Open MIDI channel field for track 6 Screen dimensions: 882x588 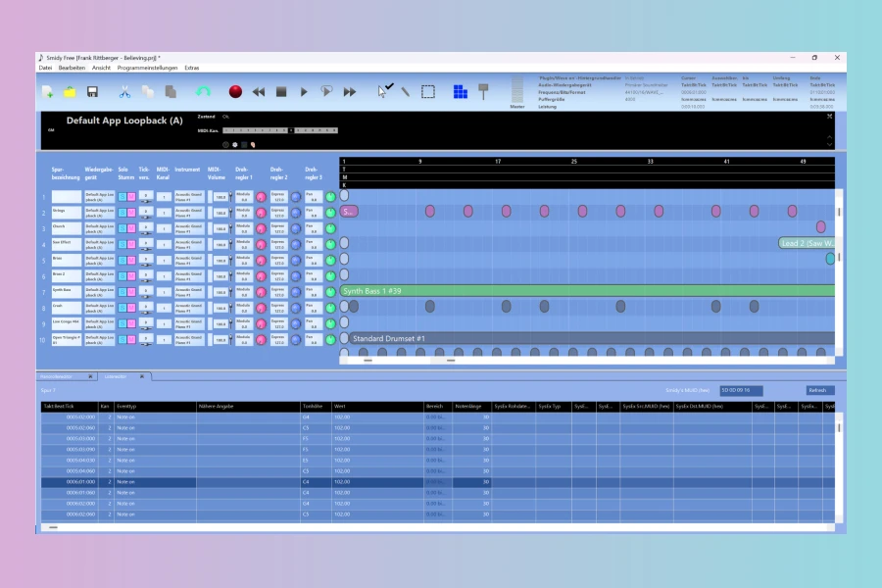(164, 276)
